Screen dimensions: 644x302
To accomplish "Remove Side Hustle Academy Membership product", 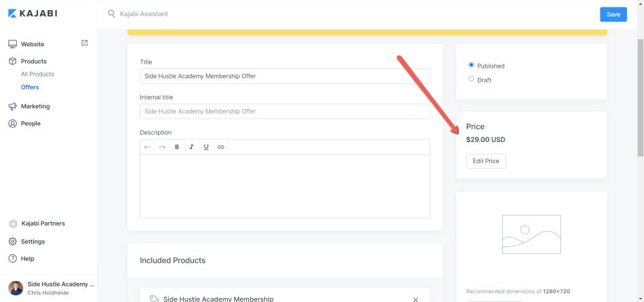I will 416,299.
